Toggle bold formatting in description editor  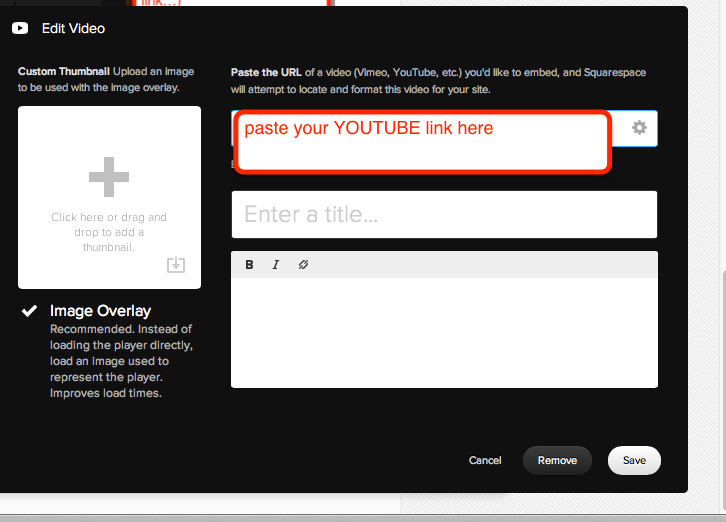point(249,264)
